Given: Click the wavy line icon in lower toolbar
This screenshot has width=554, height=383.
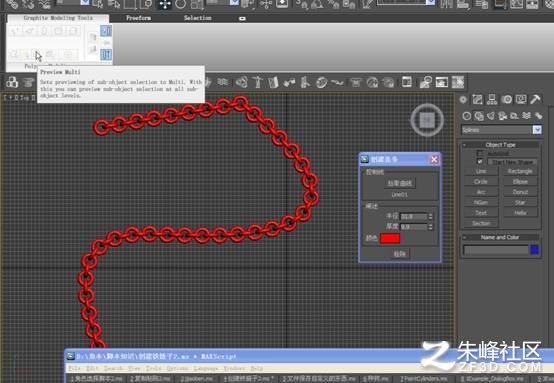Looking at the screenshot, I should click(x=337, y=82).
